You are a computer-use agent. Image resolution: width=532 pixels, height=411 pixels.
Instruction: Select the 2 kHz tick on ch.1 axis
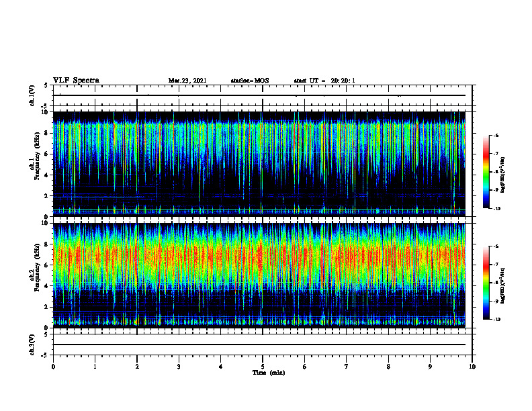[x=47, y=196]
